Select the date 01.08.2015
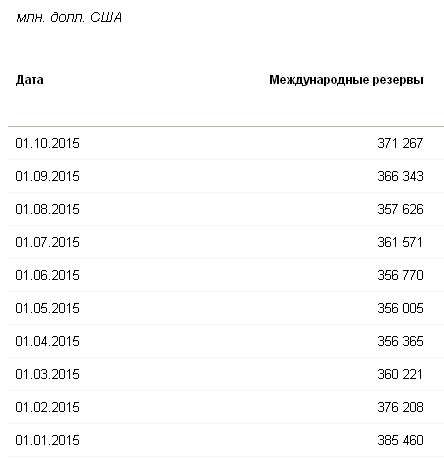The image size is (444, 459). (47, 209)
